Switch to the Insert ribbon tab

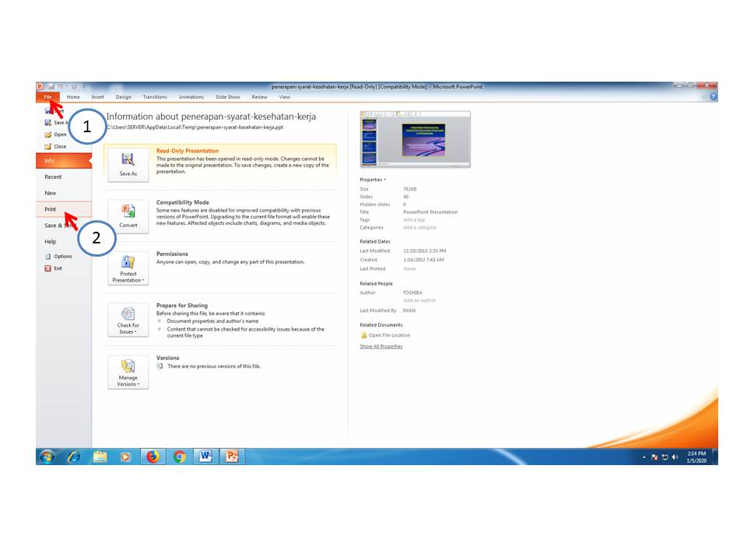98,97
